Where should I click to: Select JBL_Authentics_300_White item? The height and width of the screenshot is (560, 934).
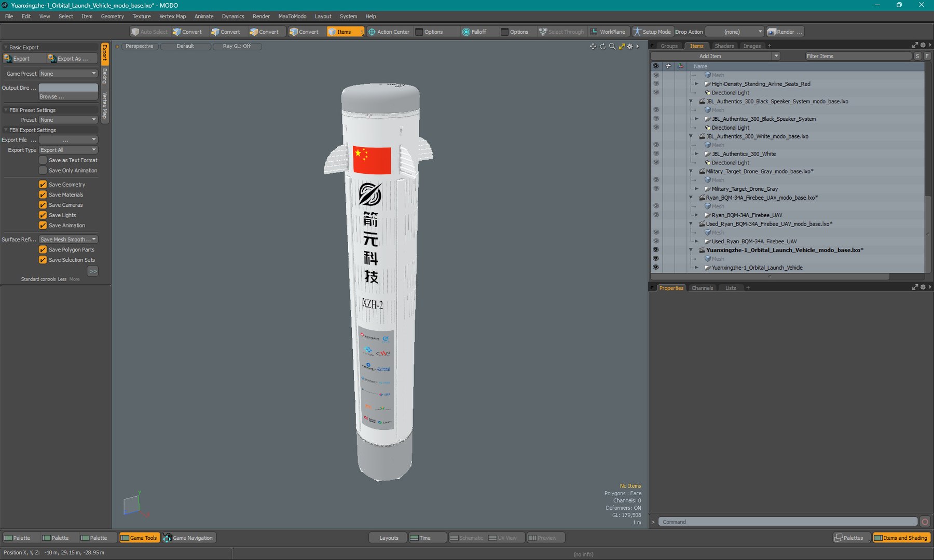click(x=744, y=154)
